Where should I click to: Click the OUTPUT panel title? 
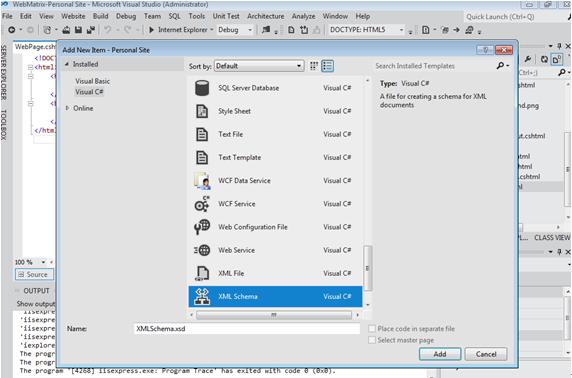coord(36,291)
